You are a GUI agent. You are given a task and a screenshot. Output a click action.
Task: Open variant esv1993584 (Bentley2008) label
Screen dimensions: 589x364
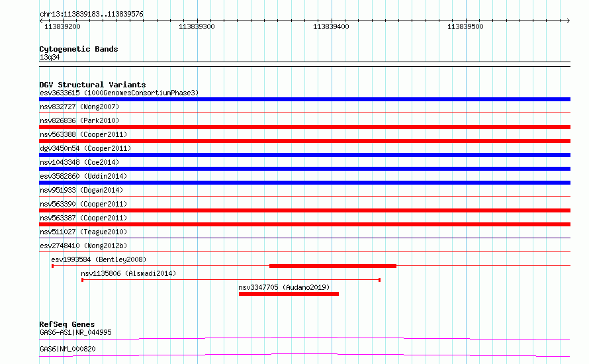[99, 259]
